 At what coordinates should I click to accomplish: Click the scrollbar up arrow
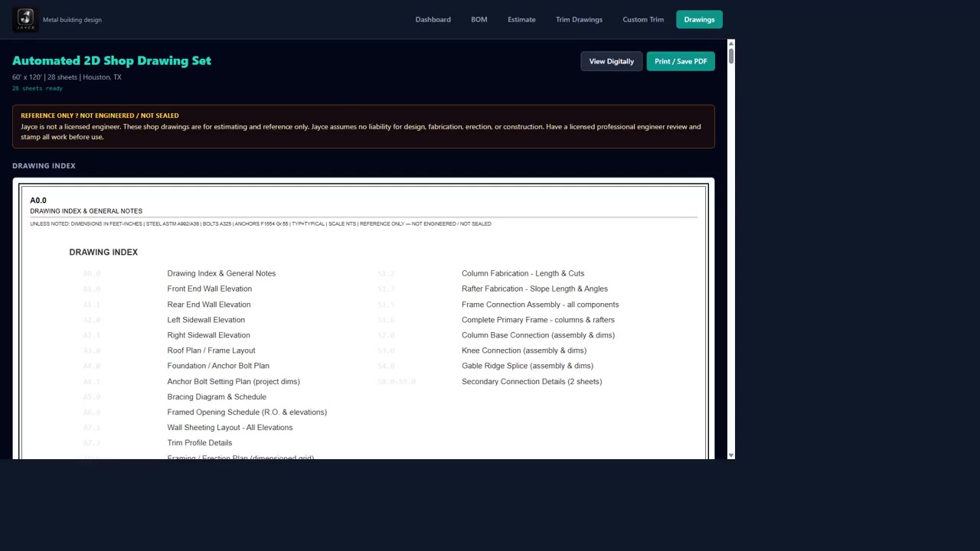tap(731, 44)
